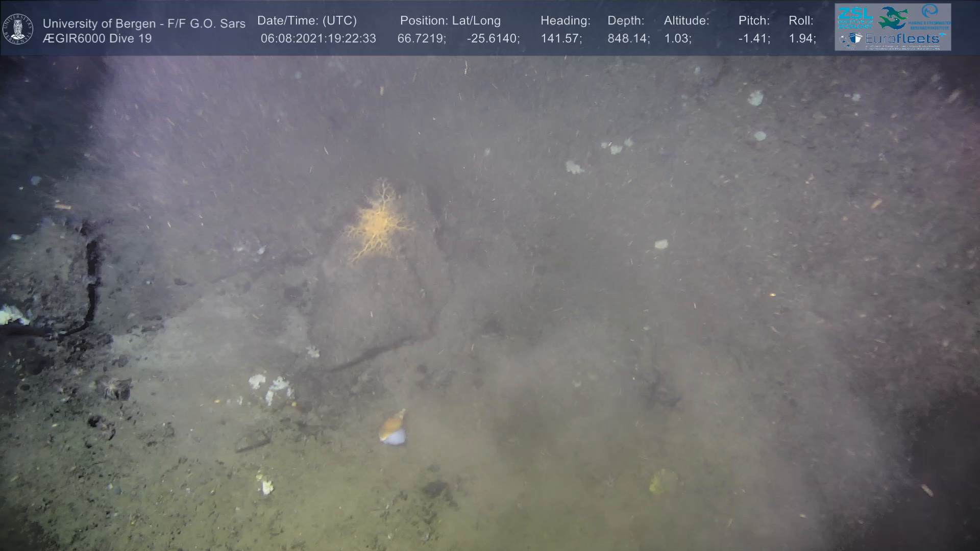Click the University of Bergen seal logo
The image size is (980, 551).
tap(18, 29)
